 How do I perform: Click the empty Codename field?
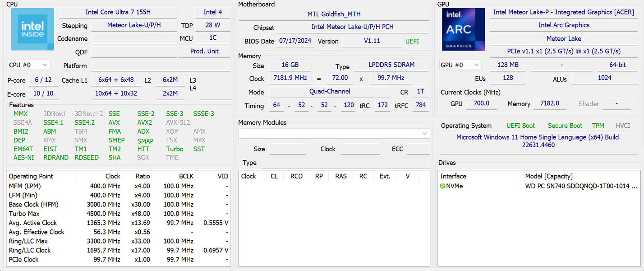point(134,39)
